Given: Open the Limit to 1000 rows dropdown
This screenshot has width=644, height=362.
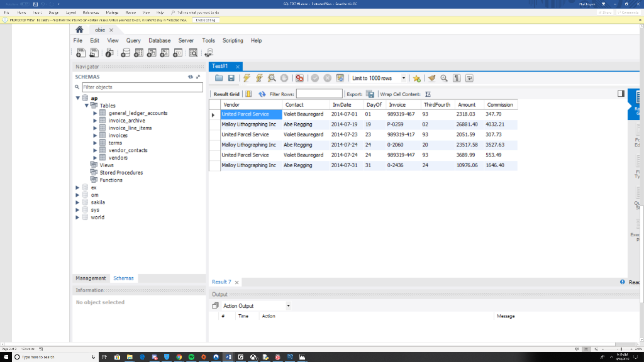Looking at the screenshot, I should pos(404,78).
